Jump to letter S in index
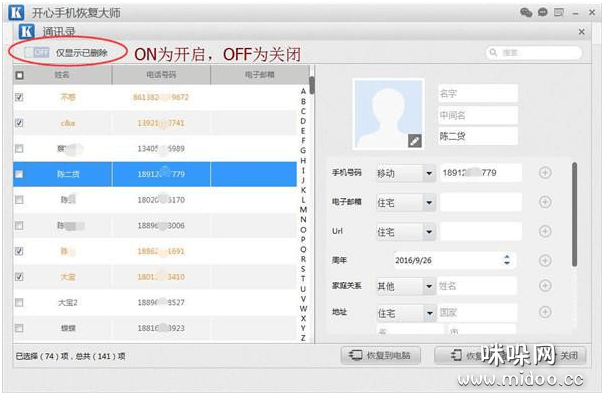Screen dimensions: 604x395 coord(303,269)
